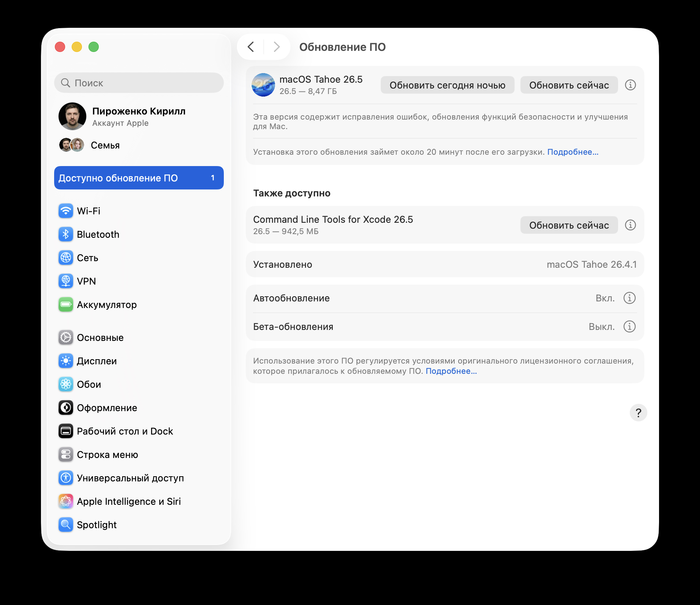700x605 pixels.
Task: Open the Аккумулятор battery icon
Action: click(66, 304)
